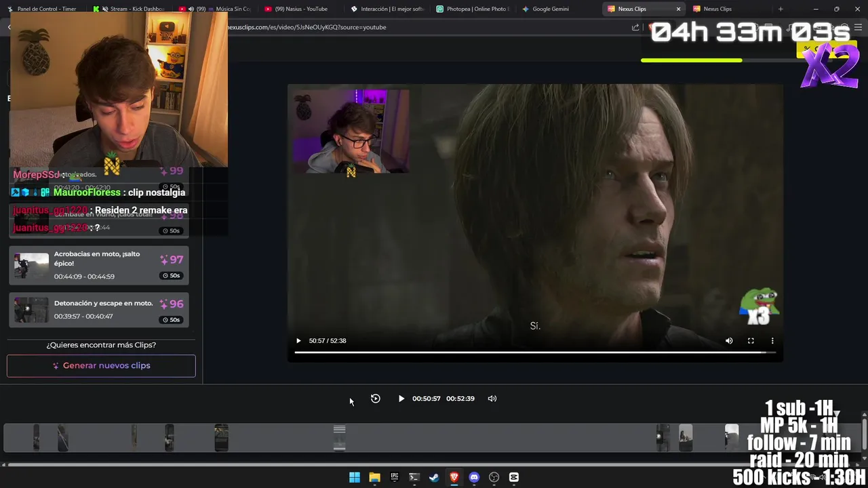
Task: Open CapCut from the taskbar
Action: click(x=514, y=477)
